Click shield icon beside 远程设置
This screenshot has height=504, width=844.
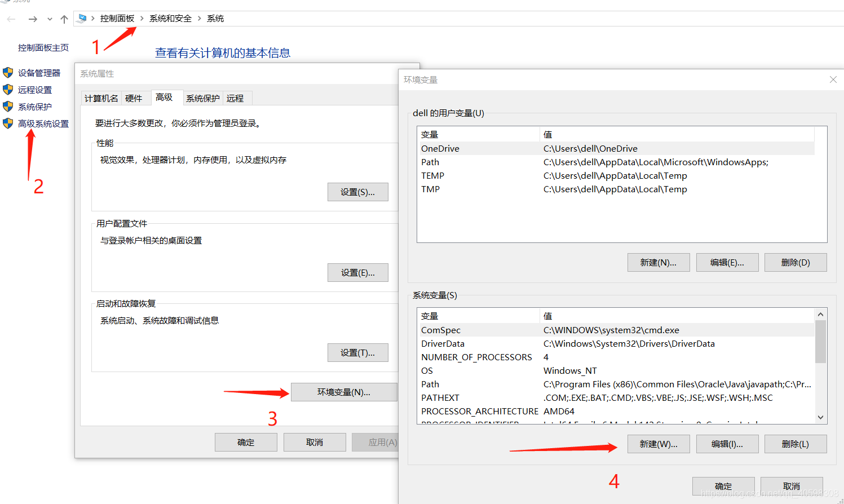[8, 90]
